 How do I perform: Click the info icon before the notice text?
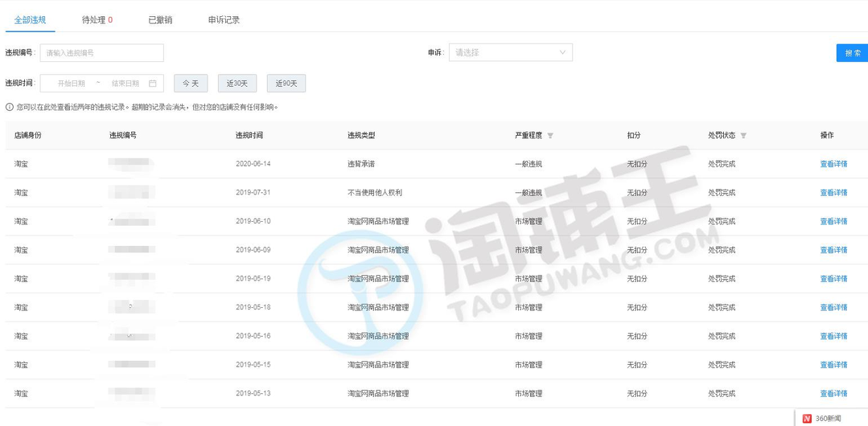point(10,108)
